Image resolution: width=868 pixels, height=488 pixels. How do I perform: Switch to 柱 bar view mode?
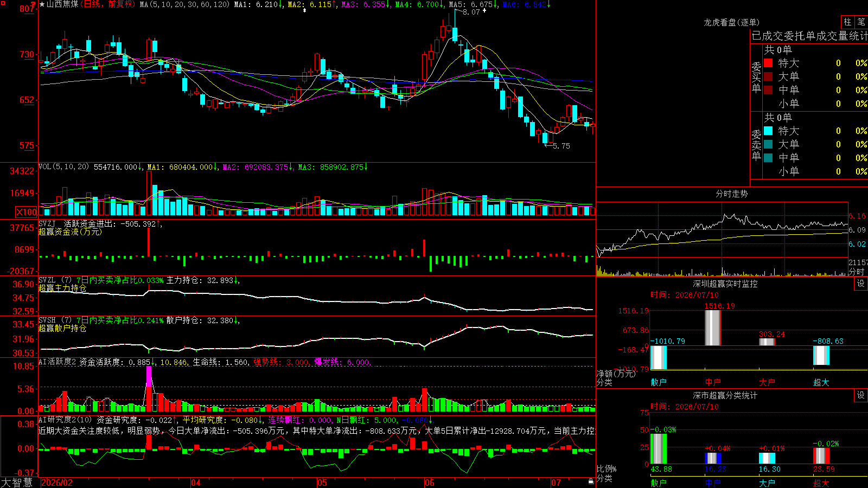coord(847,22)
